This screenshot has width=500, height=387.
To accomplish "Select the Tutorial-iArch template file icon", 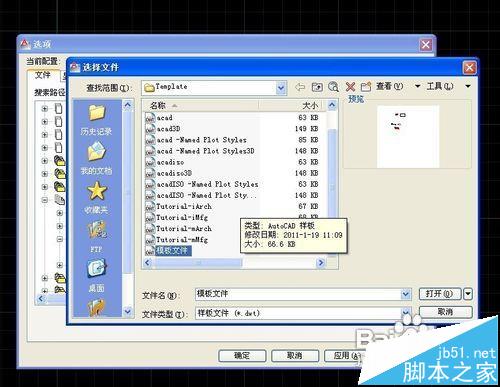I will tap(150, 207).
